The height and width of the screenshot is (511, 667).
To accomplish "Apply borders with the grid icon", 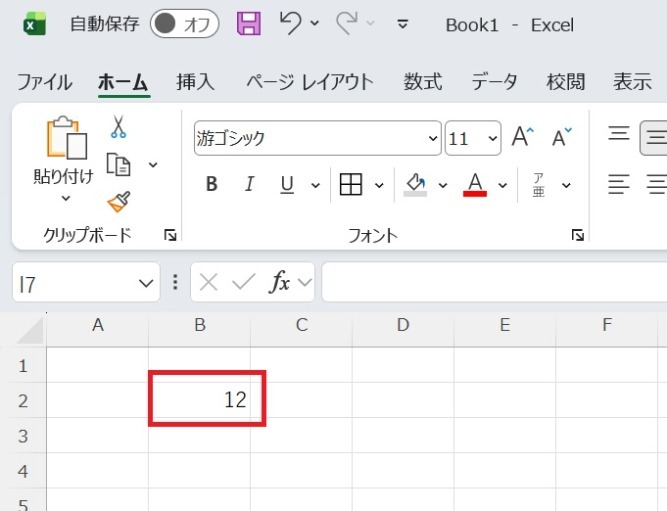I will tap(351, 185).
